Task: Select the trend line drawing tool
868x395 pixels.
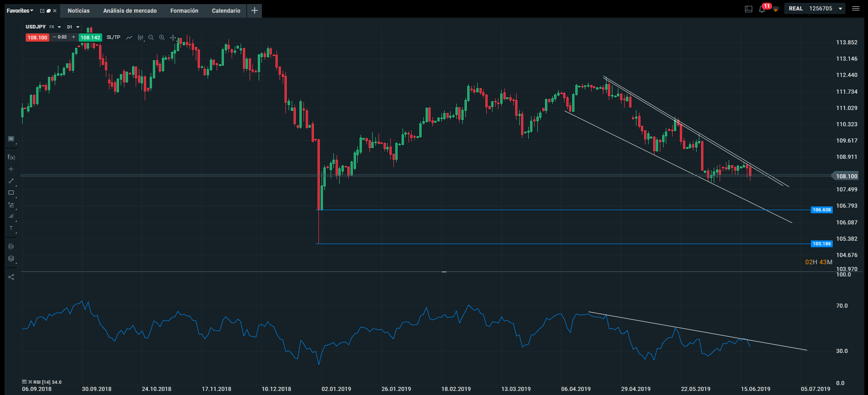Action: 11,181
